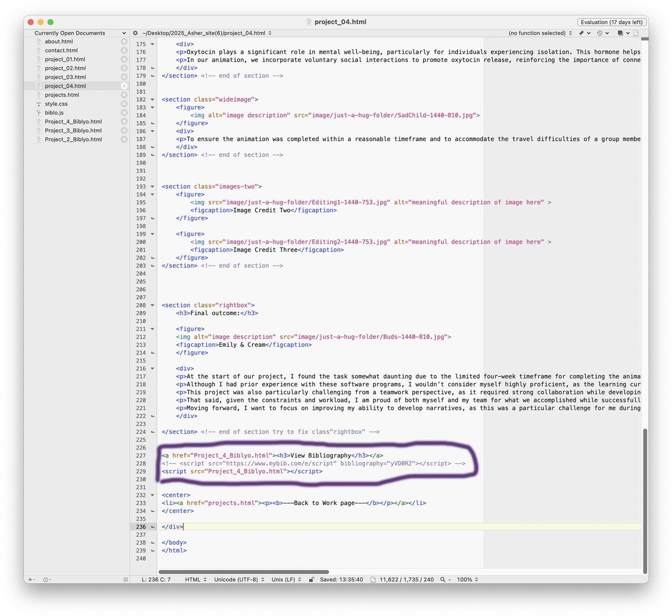Screen dimensions: 672x616
Task: Close Project_3_Biblyo.html with its sidebar X icon
Action: [x=124, y=130]
